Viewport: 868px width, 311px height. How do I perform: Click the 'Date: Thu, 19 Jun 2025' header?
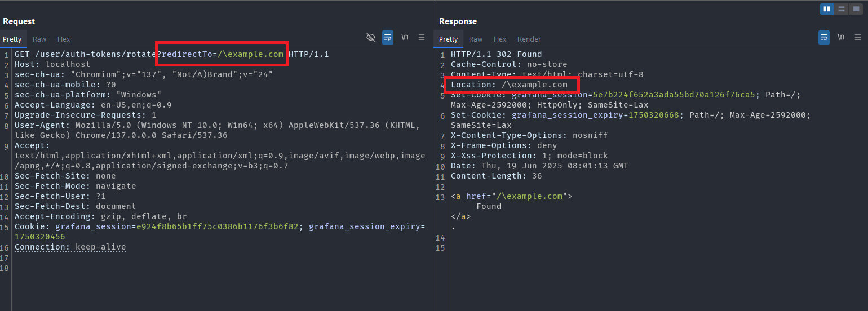click(x=539, y=166)
